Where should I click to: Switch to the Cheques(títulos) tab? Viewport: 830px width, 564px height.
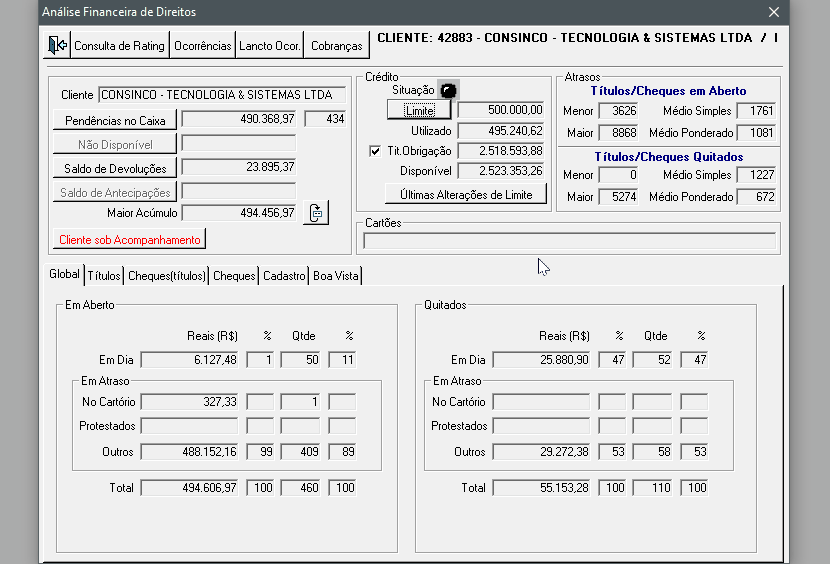(167, 276)
